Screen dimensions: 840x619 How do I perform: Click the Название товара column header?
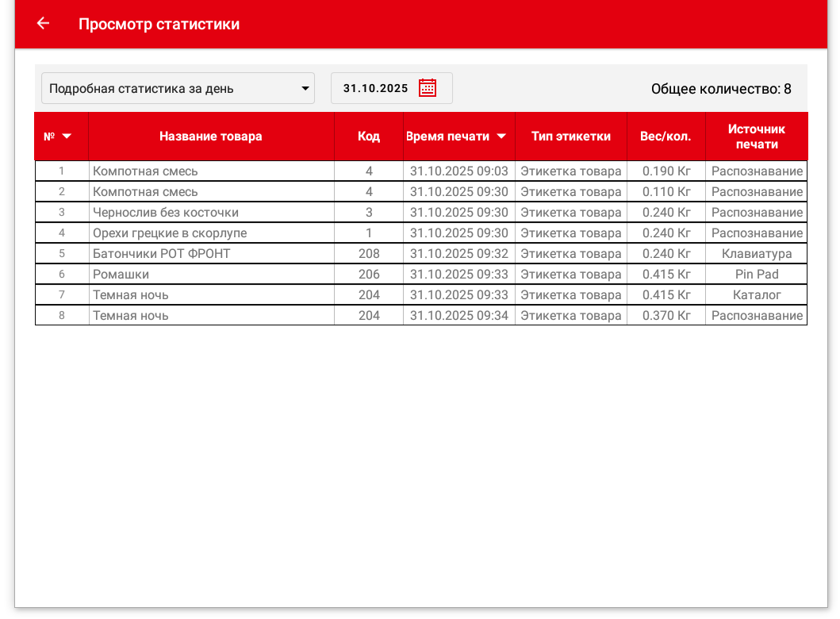[210, 136]
